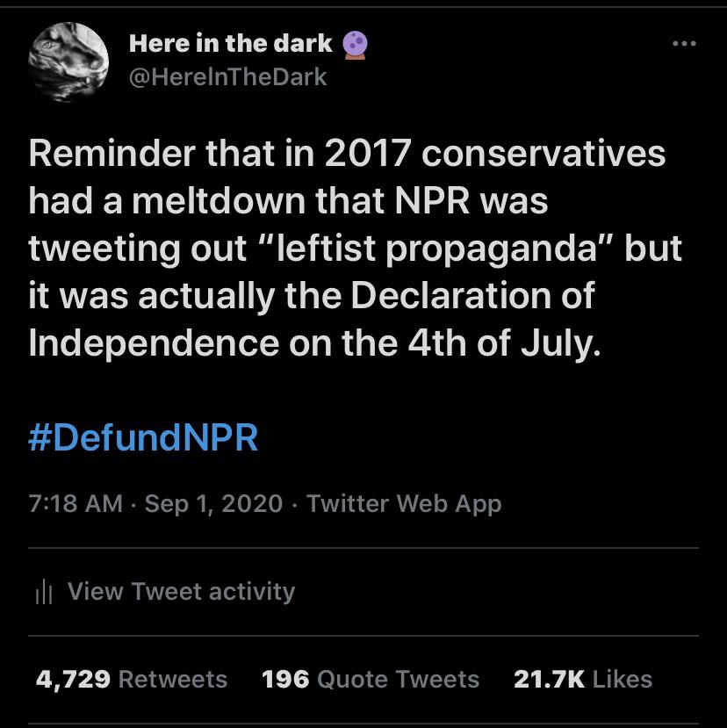Click "Declaration of" in the tweet text
The width and height of the screenshot is (727, 728).
[x=472, y=295]
